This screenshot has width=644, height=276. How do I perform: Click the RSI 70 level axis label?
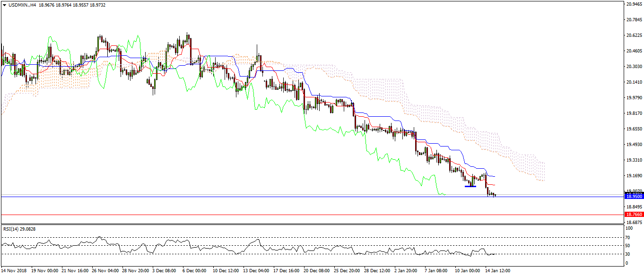point(627,237)
